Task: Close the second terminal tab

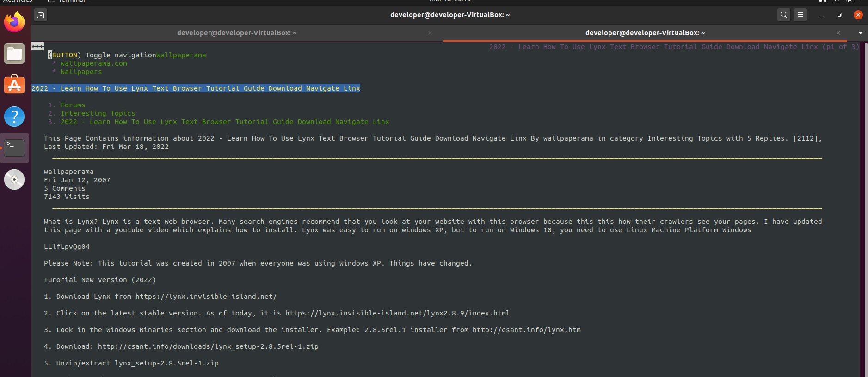Action: [838, 33]
